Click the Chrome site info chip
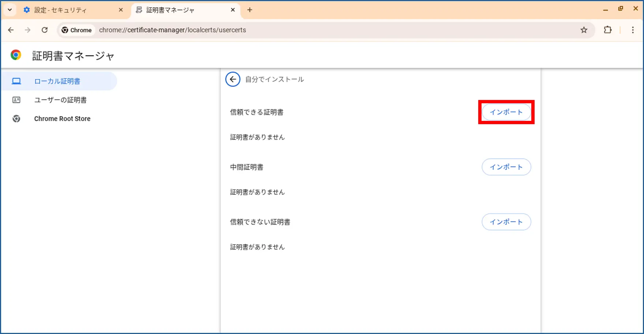The height and width of the screenshot is (334, 644). pyautogui.click(x=77, y=30)
